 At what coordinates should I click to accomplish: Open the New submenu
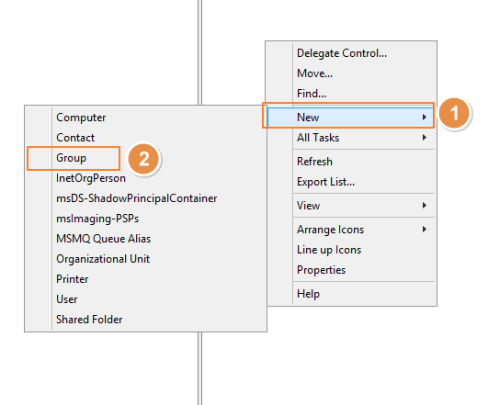click(351, 117)
